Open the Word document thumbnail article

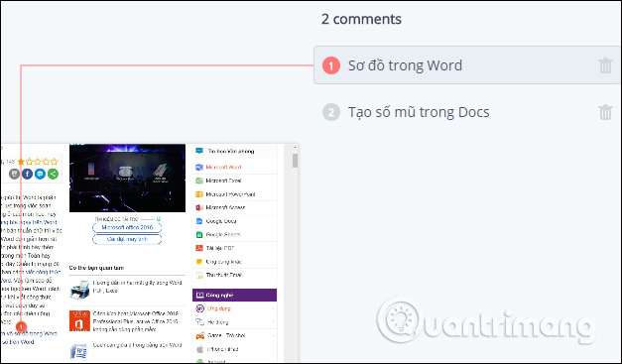pos(79,351)
